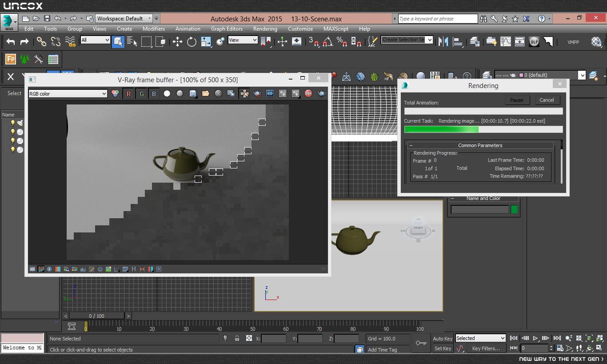
Task: Click the X coordinate input field
Action: point(274,339)
